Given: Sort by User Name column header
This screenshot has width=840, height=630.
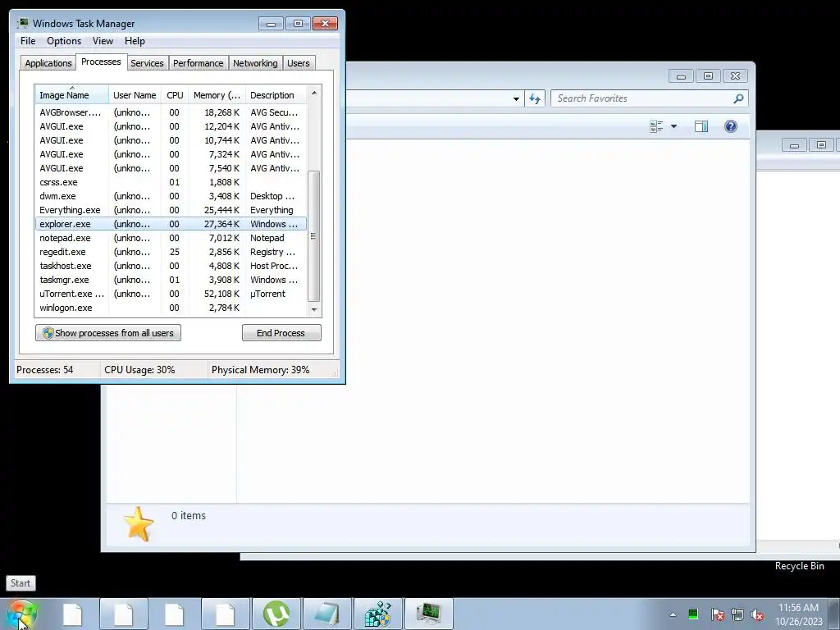Looking at the screenshot, I should (x=135, y=95).
